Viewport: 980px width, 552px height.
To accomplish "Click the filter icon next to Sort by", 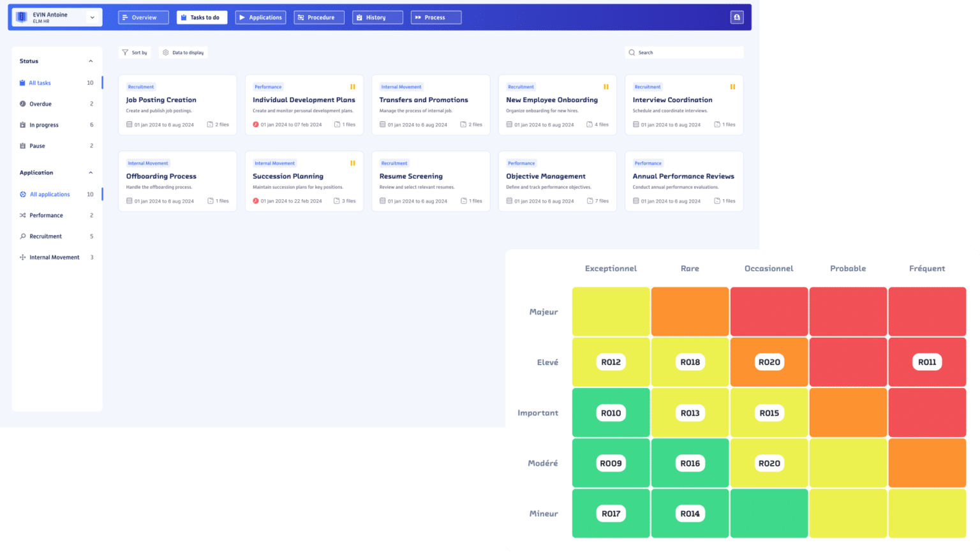I will coord(125,52).
